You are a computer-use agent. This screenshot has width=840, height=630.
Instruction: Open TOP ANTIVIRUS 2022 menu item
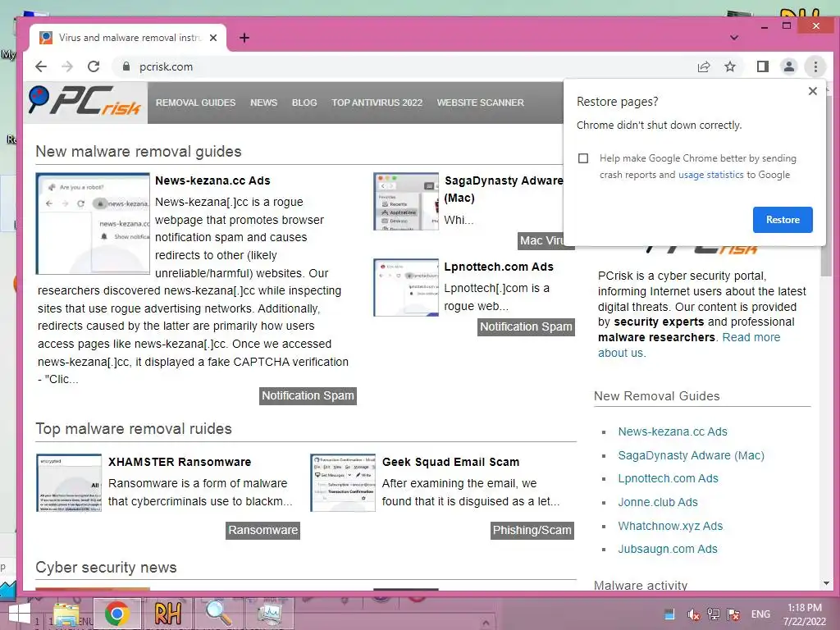(377, 103)
